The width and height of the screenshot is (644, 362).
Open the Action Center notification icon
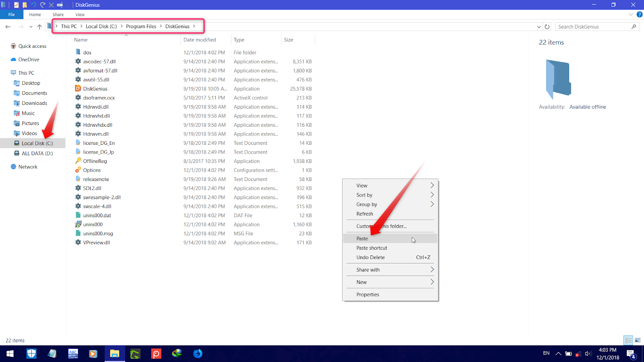point(631,354)
